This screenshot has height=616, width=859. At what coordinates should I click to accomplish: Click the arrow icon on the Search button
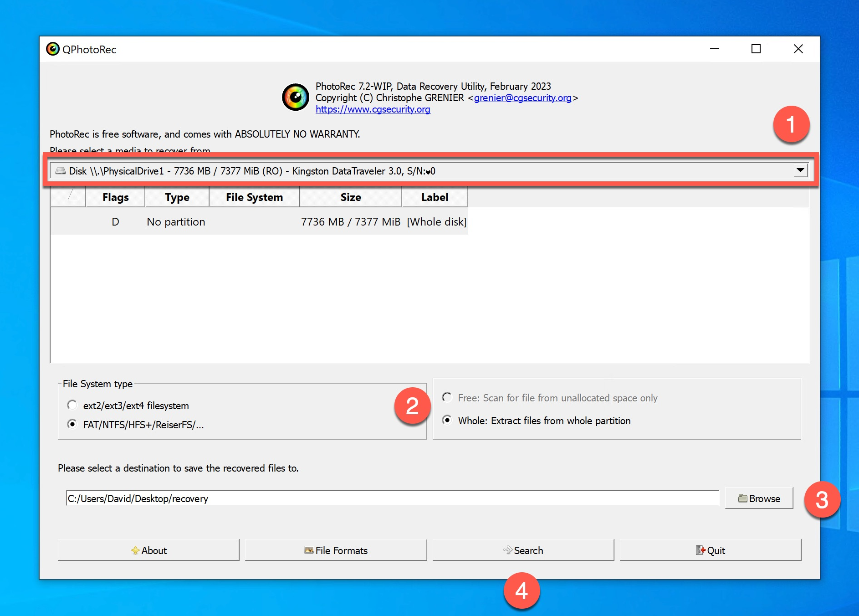click(507, 550)
